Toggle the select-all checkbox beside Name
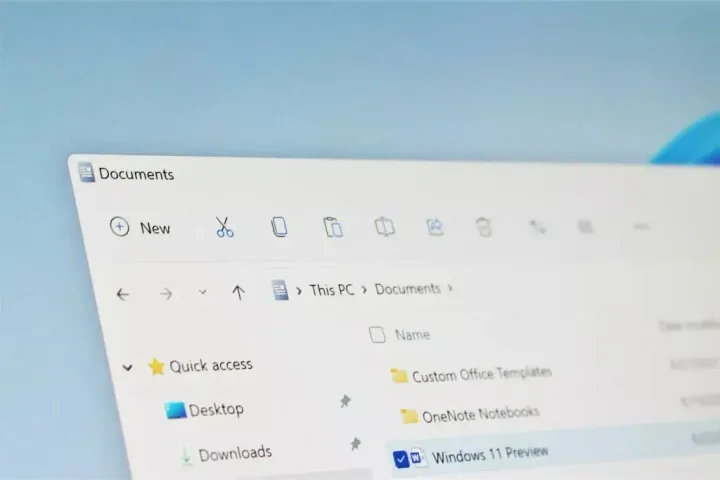 [x=377, y=334]
